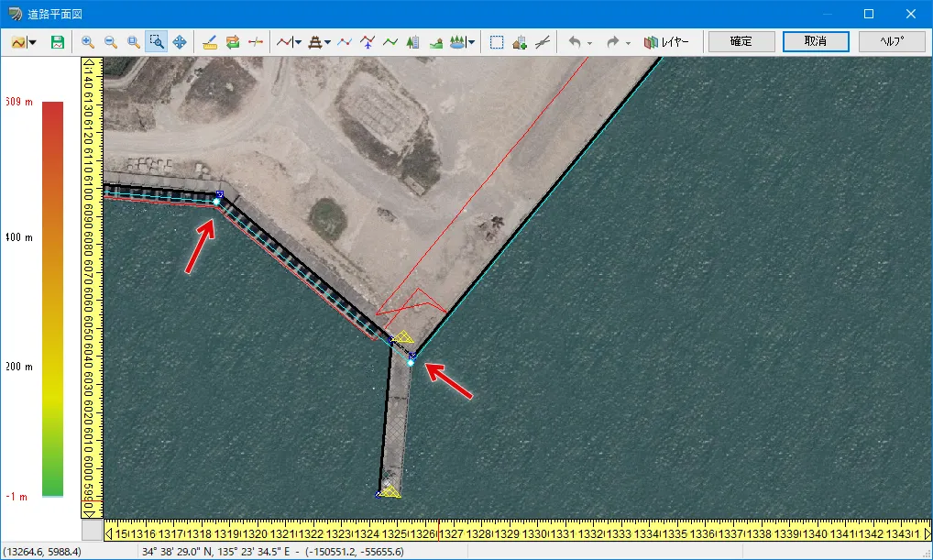Viewport: 933px width, 560px height.
Task: Expand the railway track tool dropdown
Action: [328, 42]
